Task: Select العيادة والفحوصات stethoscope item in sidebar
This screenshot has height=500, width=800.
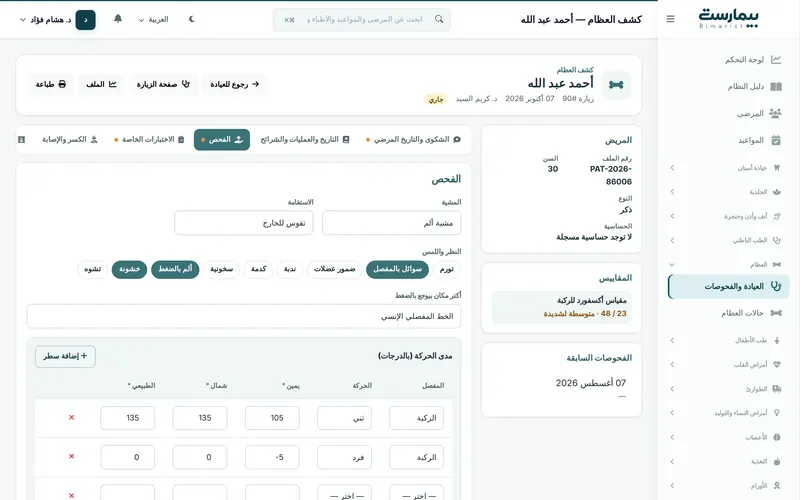Action: point(729,286)
